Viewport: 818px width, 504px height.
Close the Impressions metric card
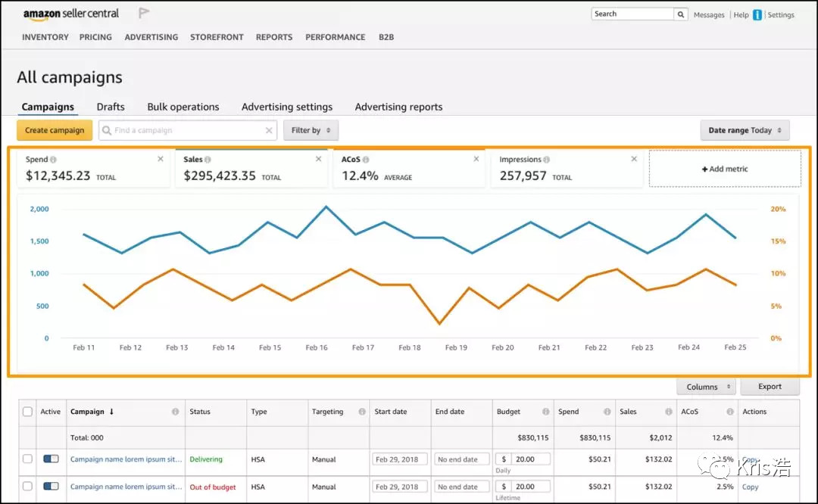pos(634,159)
